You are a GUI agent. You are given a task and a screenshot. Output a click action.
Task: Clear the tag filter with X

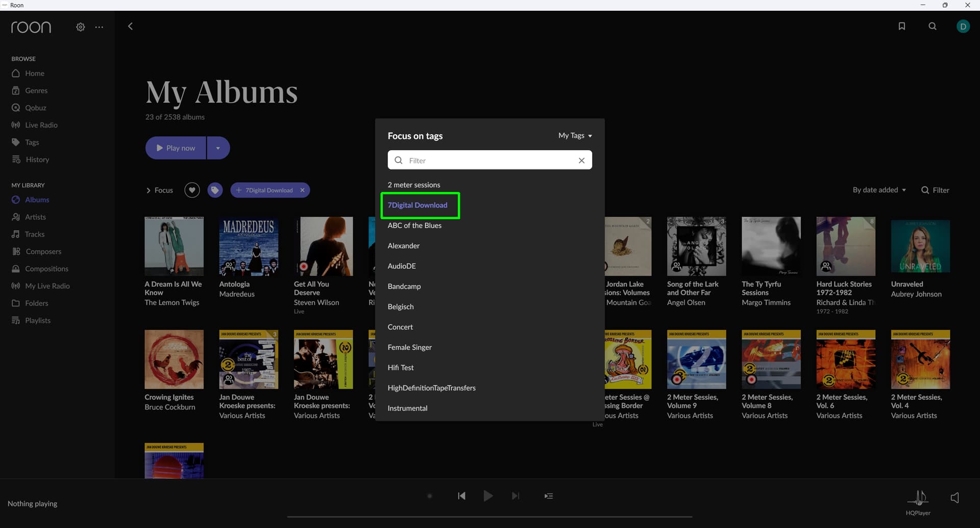(581, 160)
